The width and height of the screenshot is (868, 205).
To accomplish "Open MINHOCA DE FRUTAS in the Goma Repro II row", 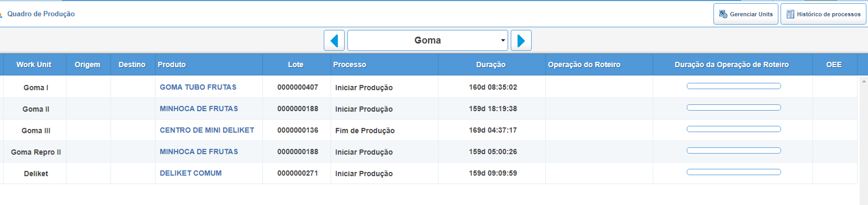I will point(199,152).
